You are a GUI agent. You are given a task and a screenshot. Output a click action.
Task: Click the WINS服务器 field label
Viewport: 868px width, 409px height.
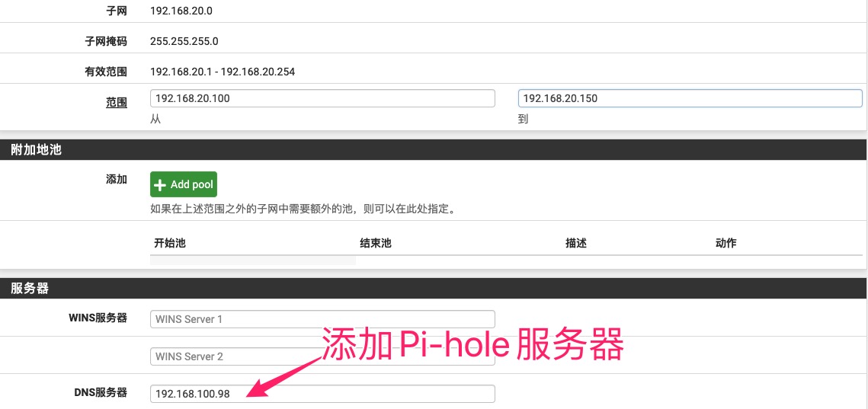pos(98,318)
